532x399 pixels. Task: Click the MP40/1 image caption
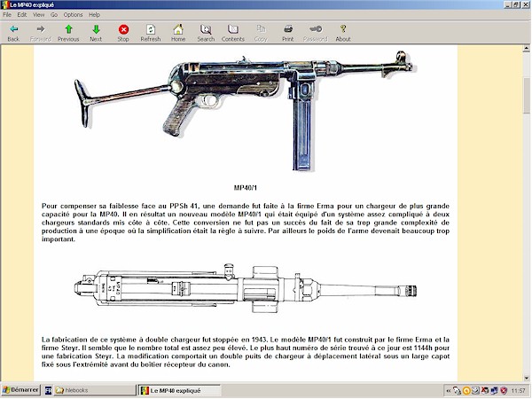[246, 188]
